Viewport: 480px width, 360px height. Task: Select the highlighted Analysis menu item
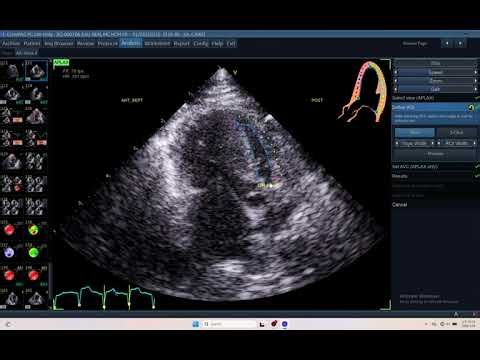point(131,43)
